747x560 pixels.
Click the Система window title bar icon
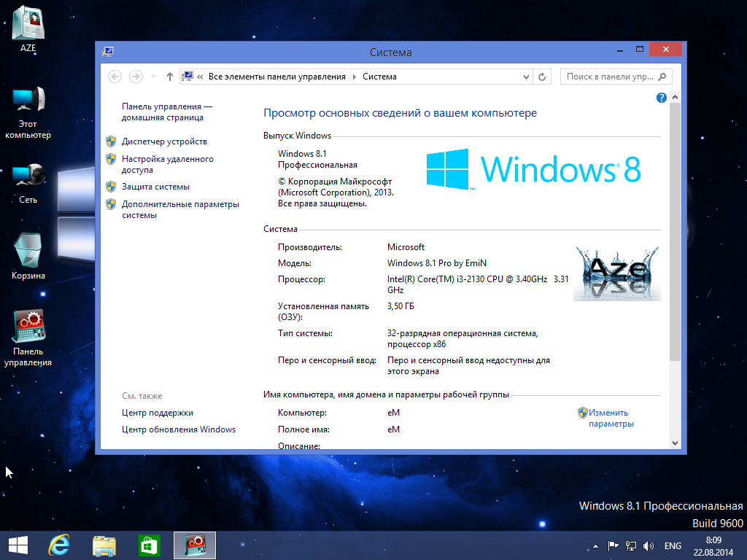[108, 52]
